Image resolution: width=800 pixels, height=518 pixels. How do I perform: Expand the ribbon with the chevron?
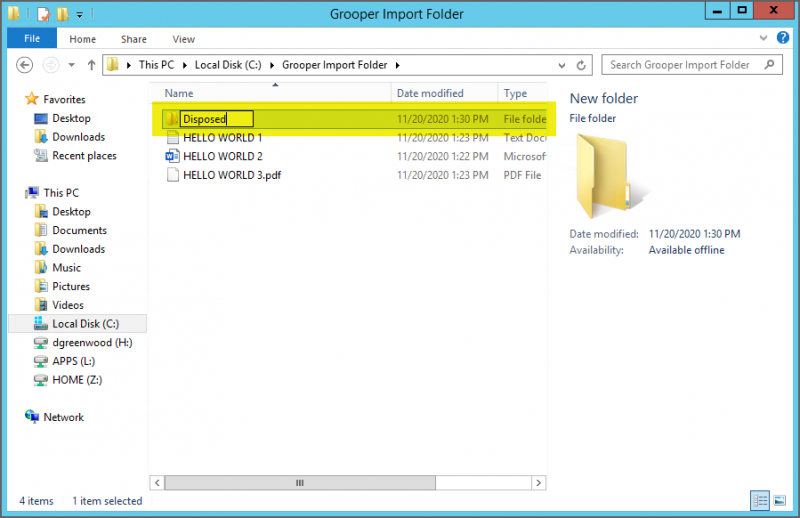coord(763,38)
